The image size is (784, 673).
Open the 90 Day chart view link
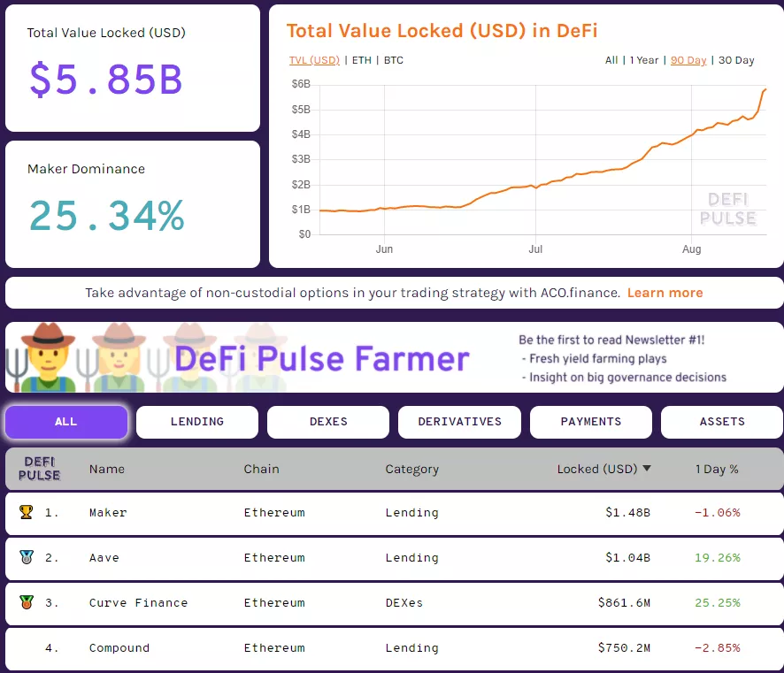pos(688,60)
